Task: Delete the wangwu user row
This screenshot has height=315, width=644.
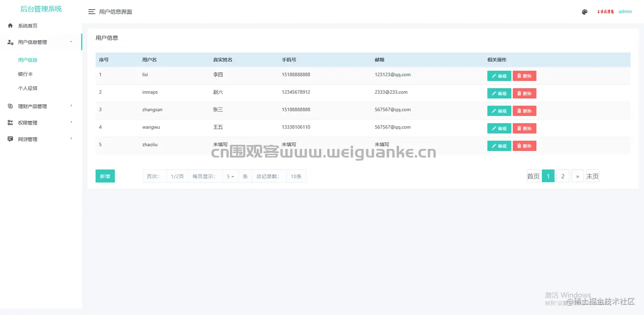Action: [x=524, y=128]
